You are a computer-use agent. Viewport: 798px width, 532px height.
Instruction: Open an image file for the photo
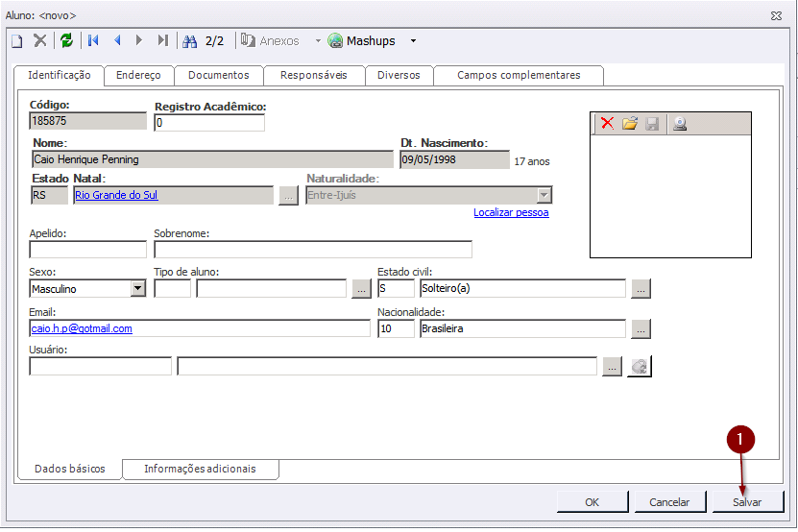(630, 124)
